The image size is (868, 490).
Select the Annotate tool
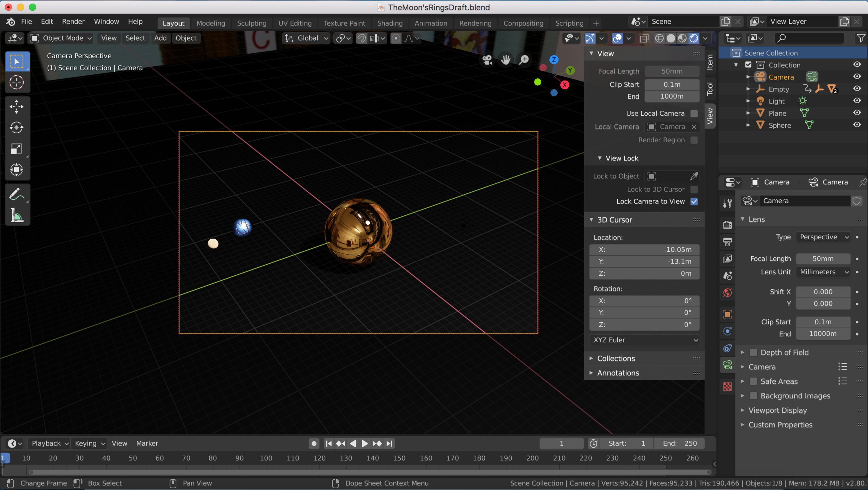point(17,194)
